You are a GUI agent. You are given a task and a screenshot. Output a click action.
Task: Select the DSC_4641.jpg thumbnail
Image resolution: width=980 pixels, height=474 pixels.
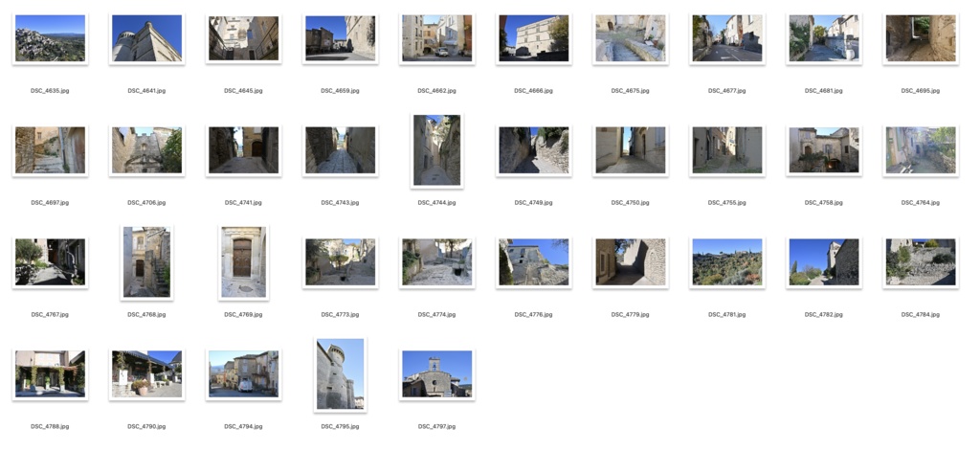click(x=146, y=38)
